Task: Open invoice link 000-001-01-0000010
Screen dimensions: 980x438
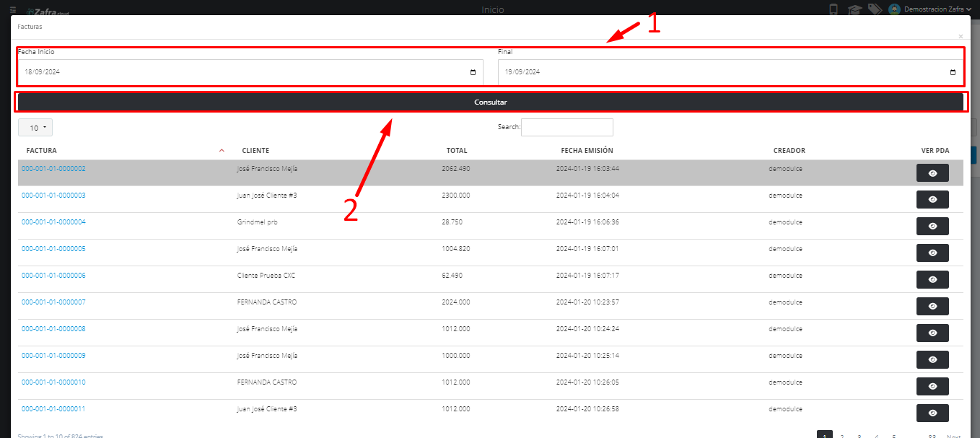Action: point(53,382)
